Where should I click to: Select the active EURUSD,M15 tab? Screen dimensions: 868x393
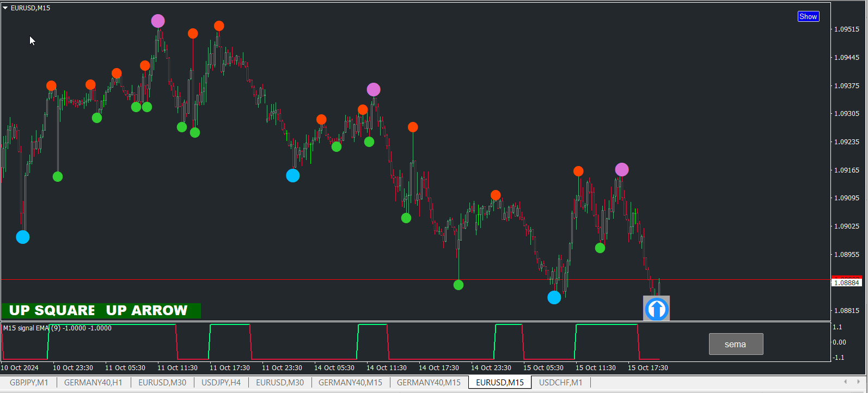(x=500, y=383)
